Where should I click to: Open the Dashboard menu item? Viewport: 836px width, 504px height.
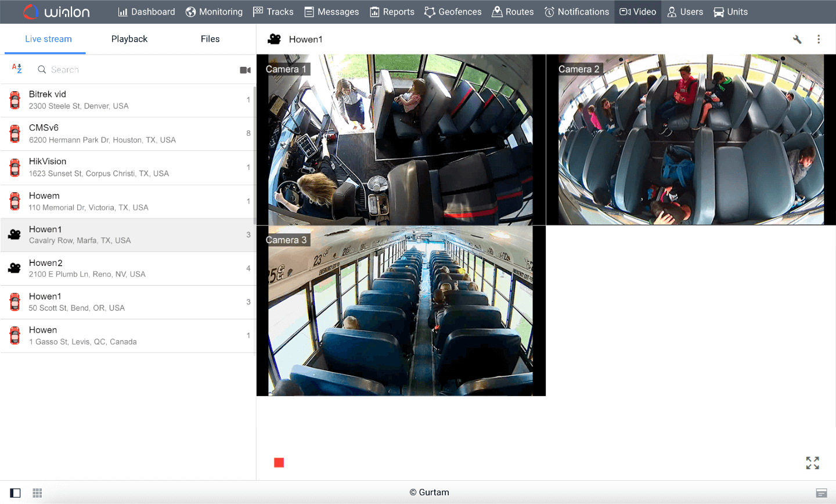(146, 12)
